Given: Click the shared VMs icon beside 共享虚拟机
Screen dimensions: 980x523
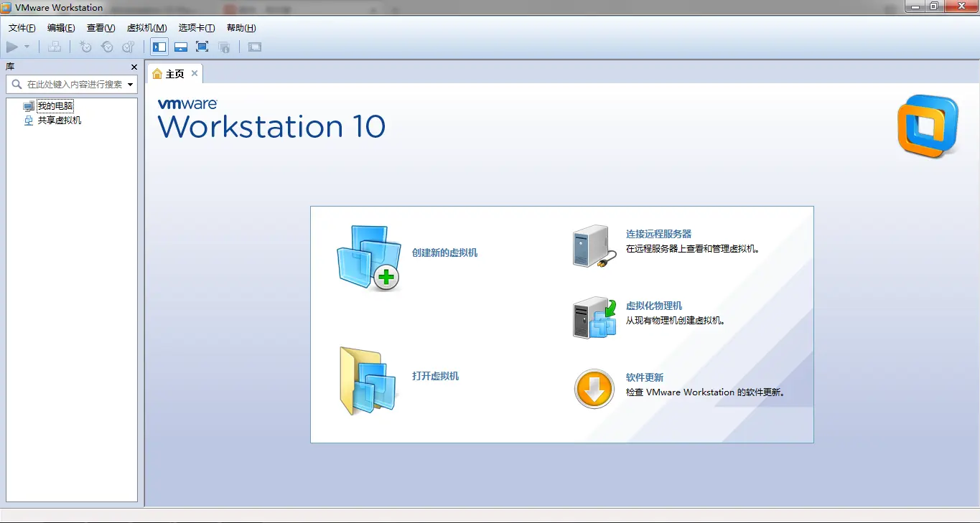Looking at the screenshot, I should pyautogui.click(x=29, y=121).
